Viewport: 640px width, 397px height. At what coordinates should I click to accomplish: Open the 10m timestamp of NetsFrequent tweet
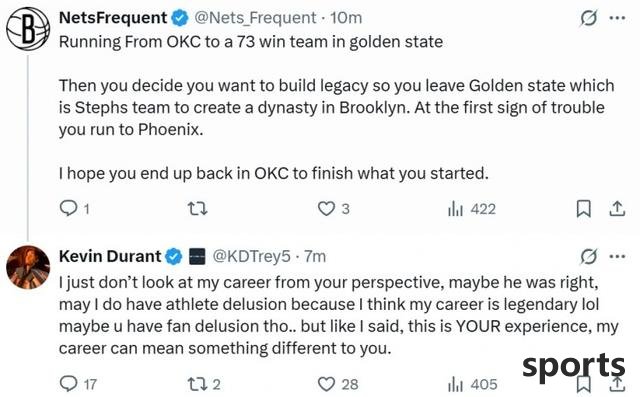click(346, 18)
